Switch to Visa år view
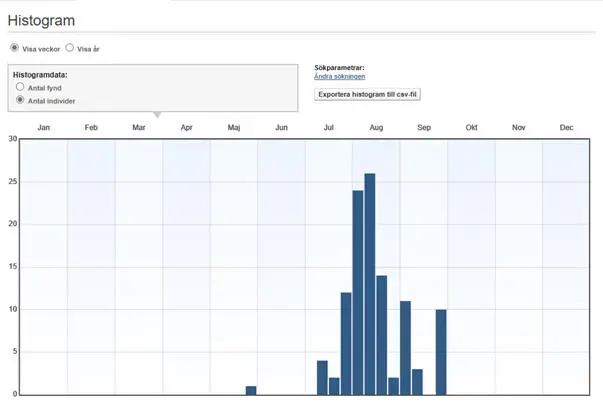The height and width of the screenshot is (403, 603). [x=70, y=48]
